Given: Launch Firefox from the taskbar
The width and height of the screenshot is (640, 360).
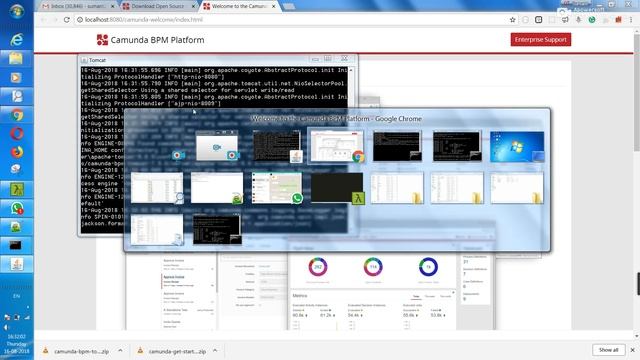Looking at the screenshot, I should [16, 152].
